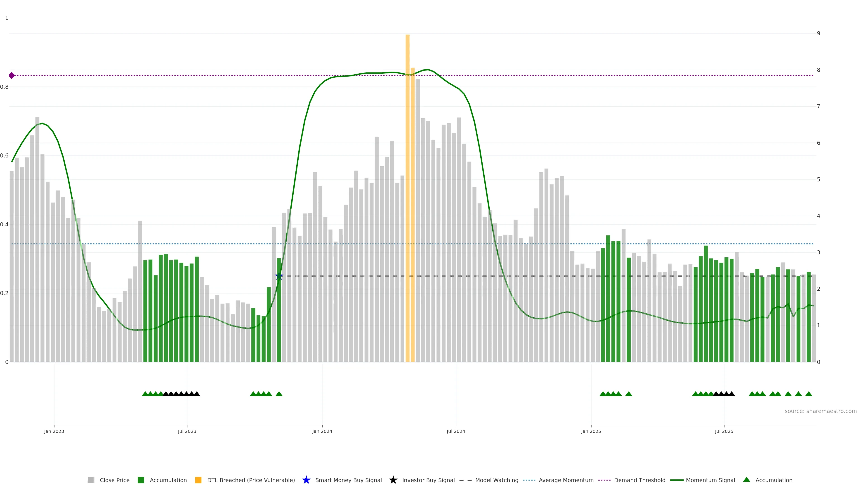
Task: Click blue star icon in legend
Action: 306,480
